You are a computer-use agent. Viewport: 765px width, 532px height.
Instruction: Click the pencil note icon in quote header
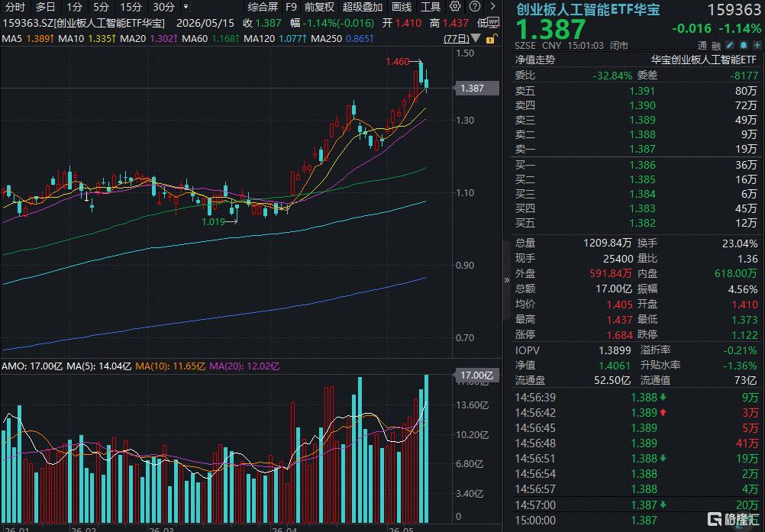click(730, 45)
